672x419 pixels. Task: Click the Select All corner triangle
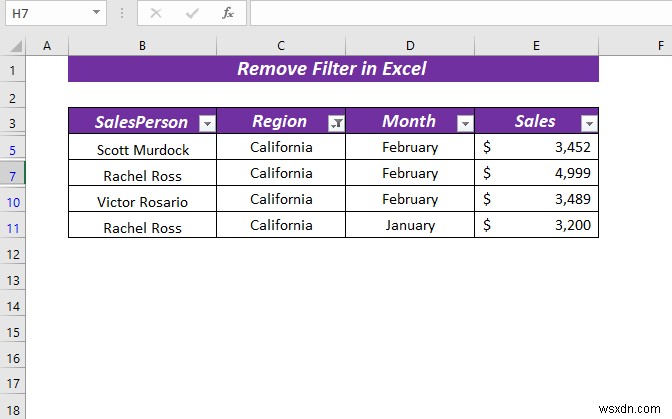click(15, 45)
